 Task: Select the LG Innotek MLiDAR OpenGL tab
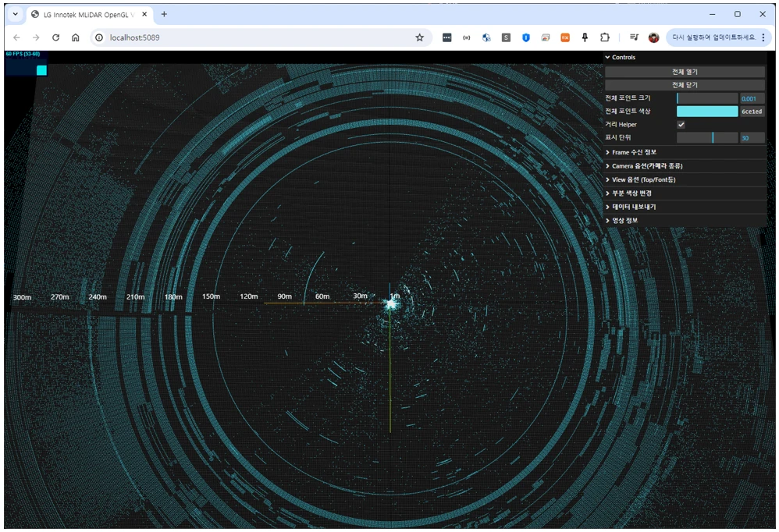tap(88, 15)
